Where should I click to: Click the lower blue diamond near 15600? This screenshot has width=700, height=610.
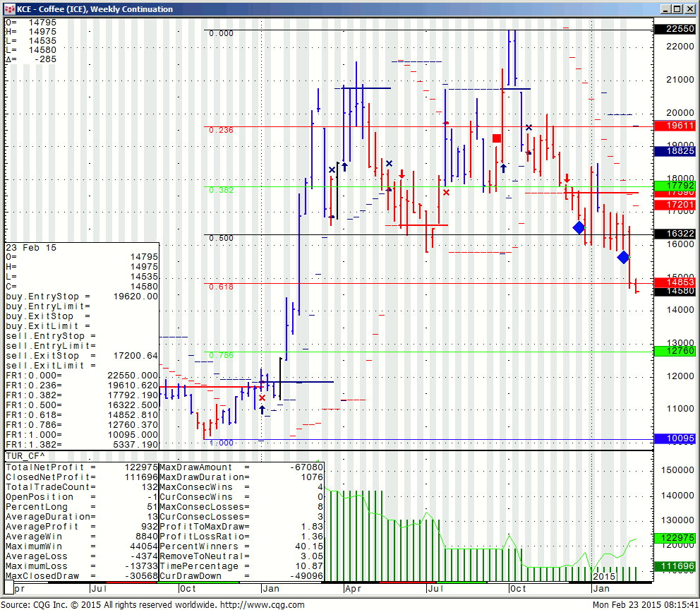623,257
